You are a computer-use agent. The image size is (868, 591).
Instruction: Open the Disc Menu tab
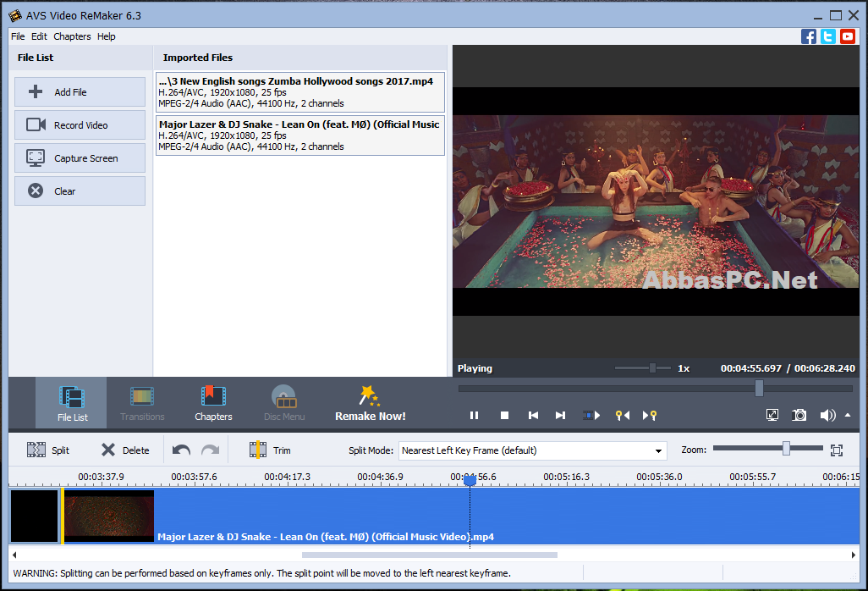(x=284, y=403)
